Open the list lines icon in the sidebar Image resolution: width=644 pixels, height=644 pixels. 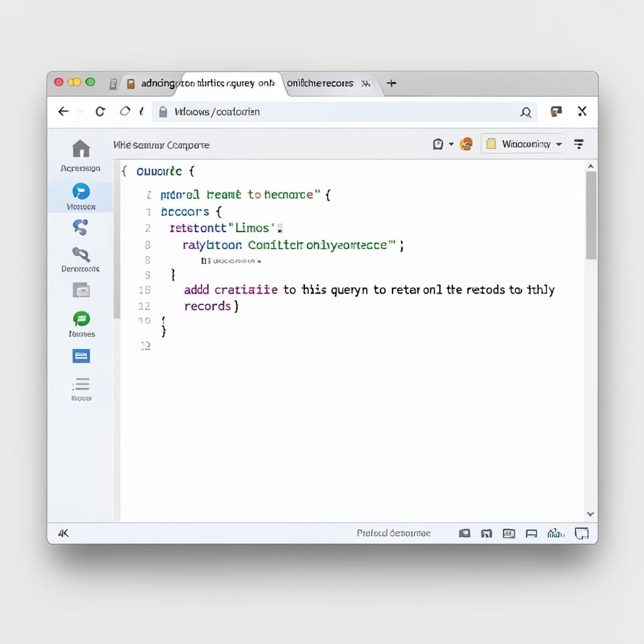tap(81, 384)
